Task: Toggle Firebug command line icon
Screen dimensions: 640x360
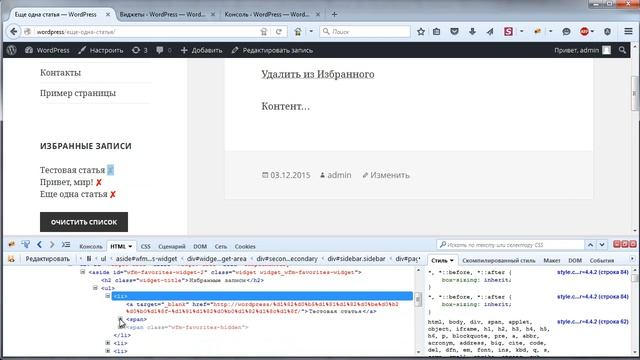Action: (x=66, y=244)
